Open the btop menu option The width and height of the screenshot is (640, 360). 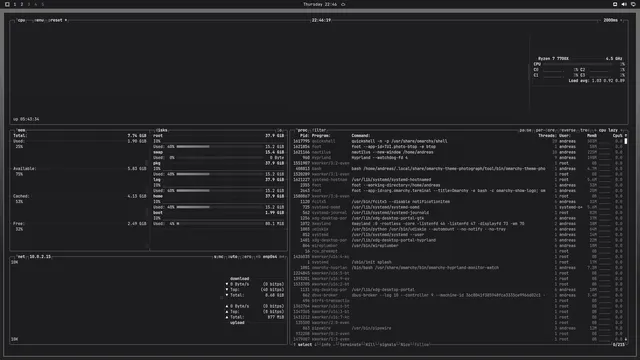(39, 20)
